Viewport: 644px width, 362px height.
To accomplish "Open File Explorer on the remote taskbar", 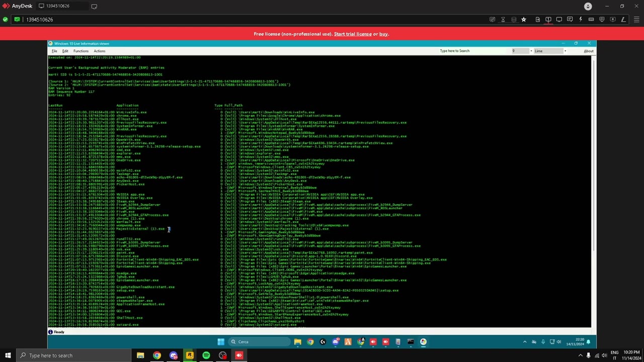I will click(298, 342).
